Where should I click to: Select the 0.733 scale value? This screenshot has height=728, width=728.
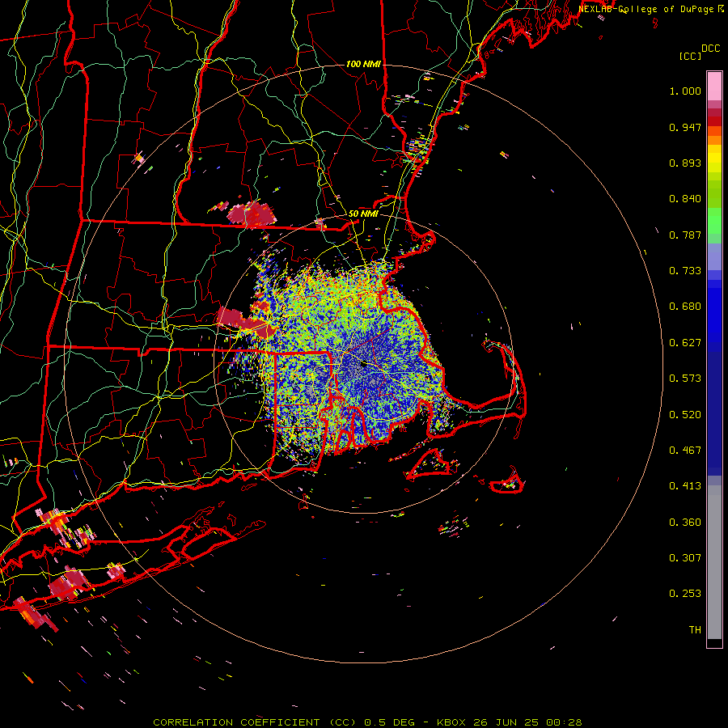pyautogui.click(x=685, y=271)
